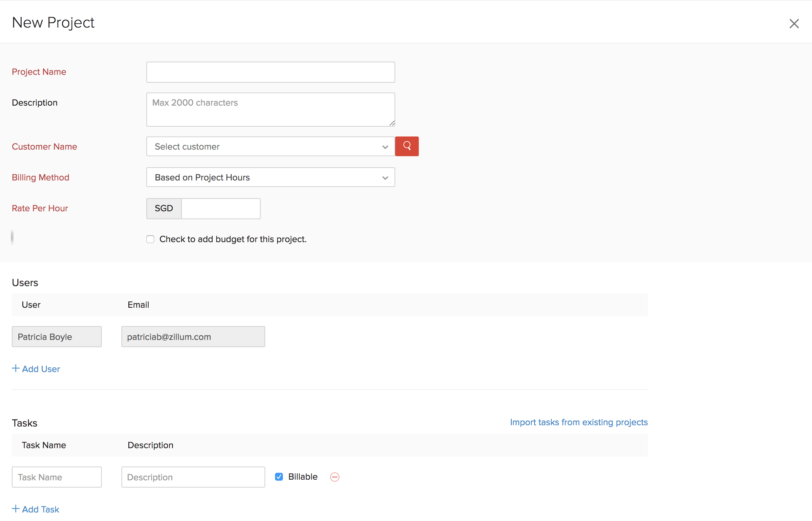Click the Rate Per Hour amount field
This screenshot has width=812, height=521.
[221, 208]
